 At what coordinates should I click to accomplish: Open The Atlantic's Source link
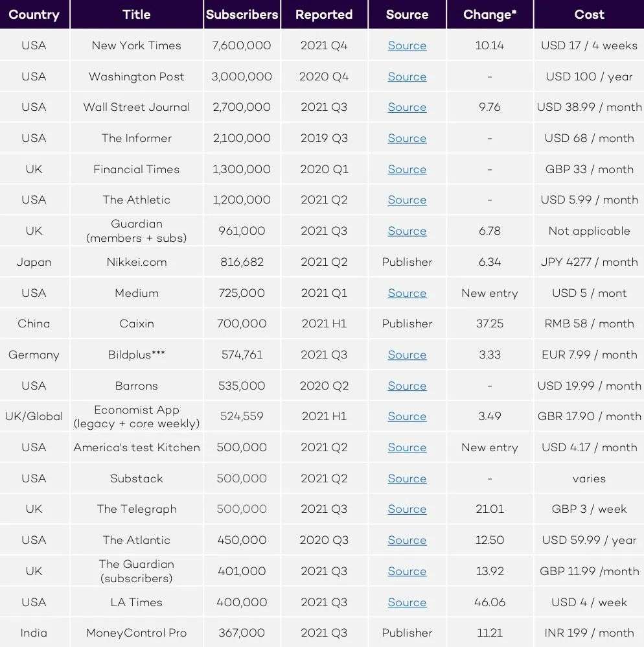[407, 541]
